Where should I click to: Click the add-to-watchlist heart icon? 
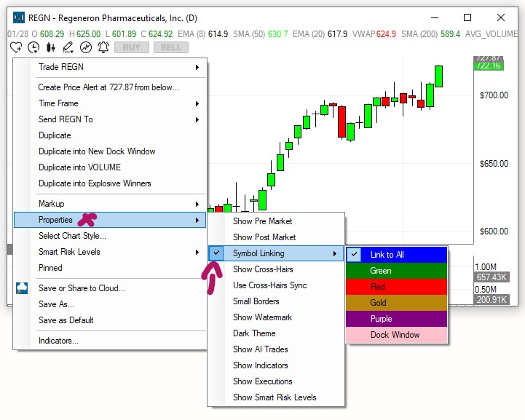click(17, 47)
